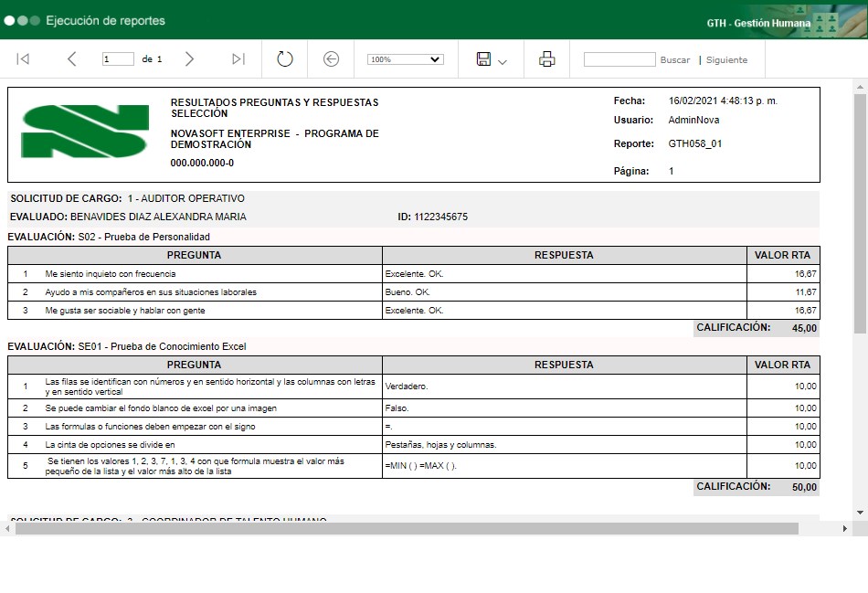This screenshot has height=593, width=868.
Task: Refresh the report with the circular arrow
Action: (x=284, y=59)
